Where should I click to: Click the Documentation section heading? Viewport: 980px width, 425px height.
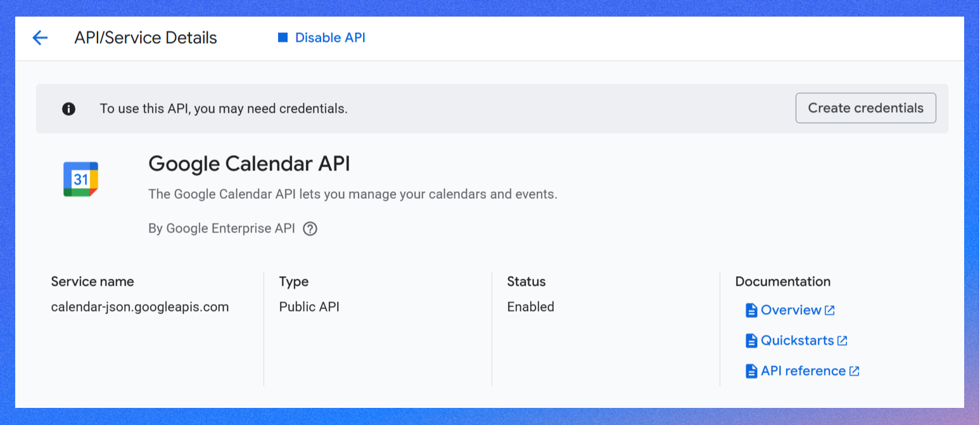pyautogui.click(x=783, y=282)
